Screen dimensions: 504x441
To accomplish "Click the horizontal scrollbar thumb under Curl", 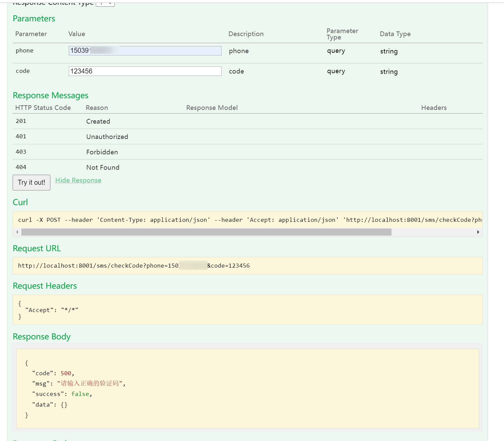I will (x=206, y=232).
